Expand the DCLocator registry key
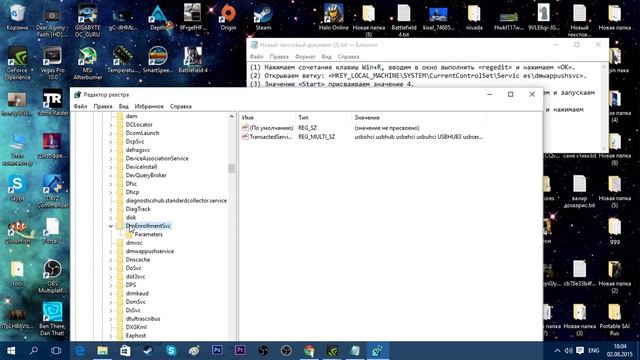640x360 pixels. [111, 124]
